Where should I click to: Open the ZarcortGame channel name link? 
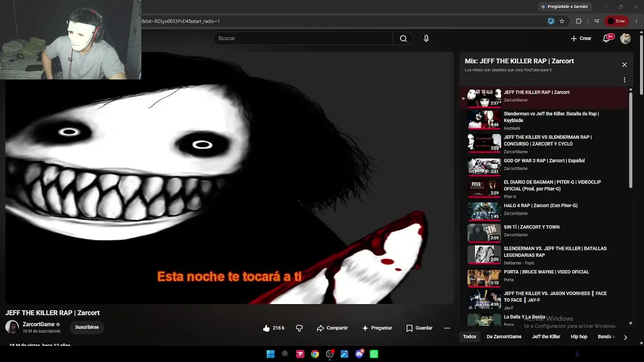(38, 324)
